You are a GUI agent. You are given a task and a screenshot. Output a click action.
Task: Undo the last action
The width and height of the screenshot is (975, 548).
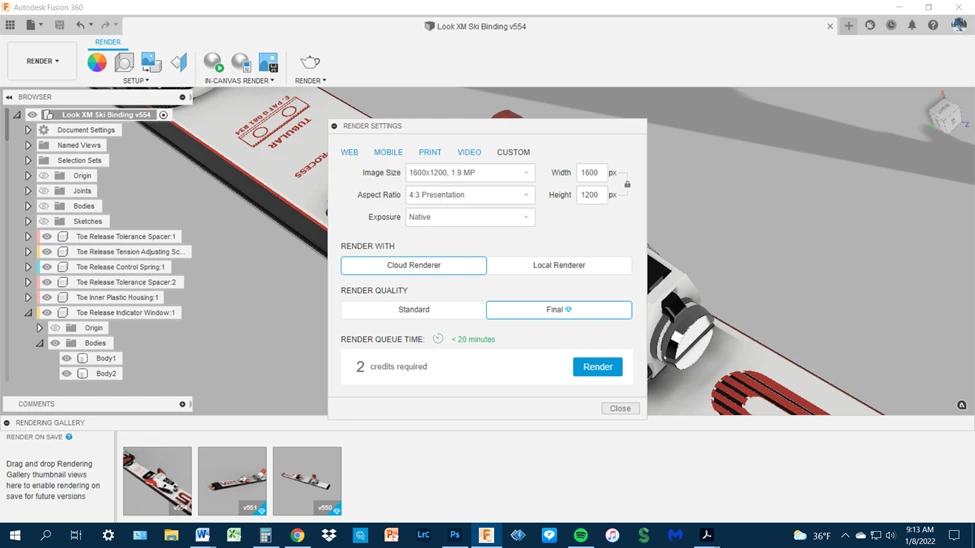pos(80,25)
